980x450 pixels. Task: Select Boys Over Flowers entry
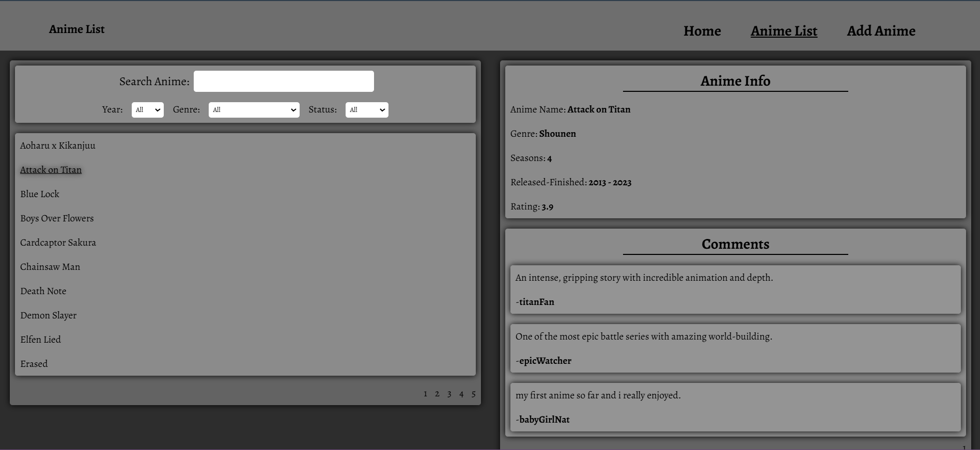click(x=57, y=218)
